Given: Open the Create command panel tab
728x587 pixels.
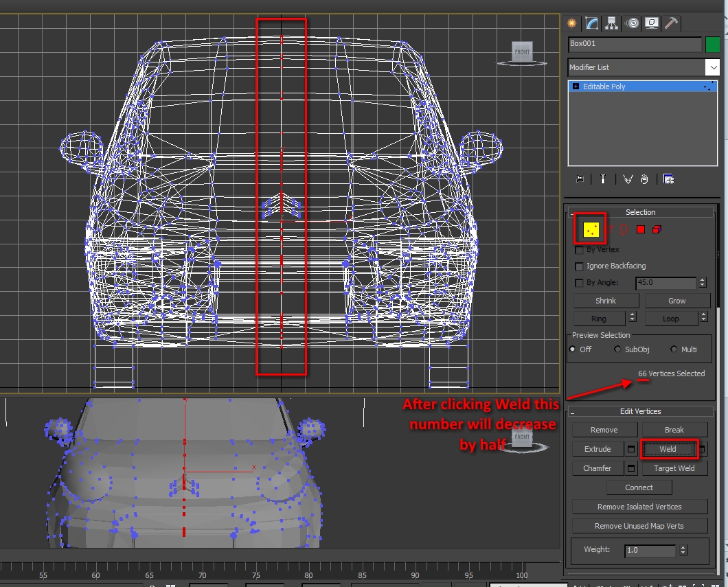Looking at the screenshot, I should pos(571,23).
